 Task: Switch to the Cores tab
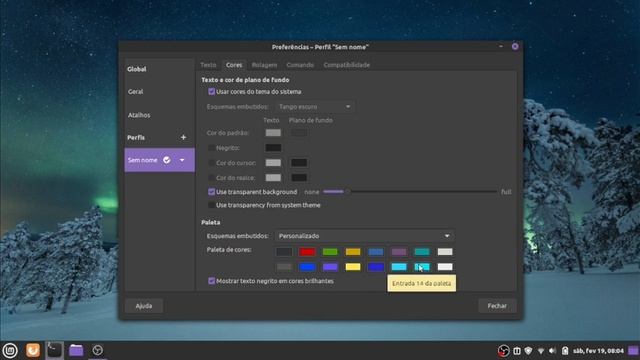234,65
